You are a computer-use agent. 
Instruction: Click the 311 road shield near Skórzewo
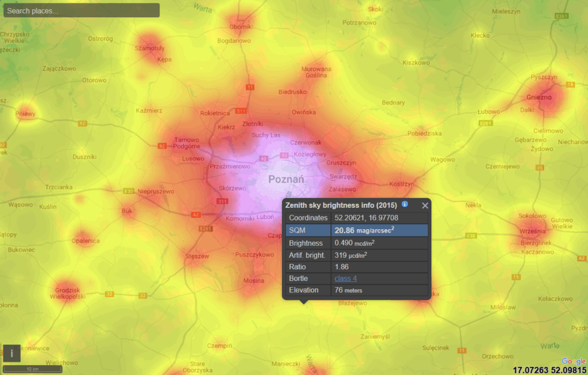click(222, 201)
